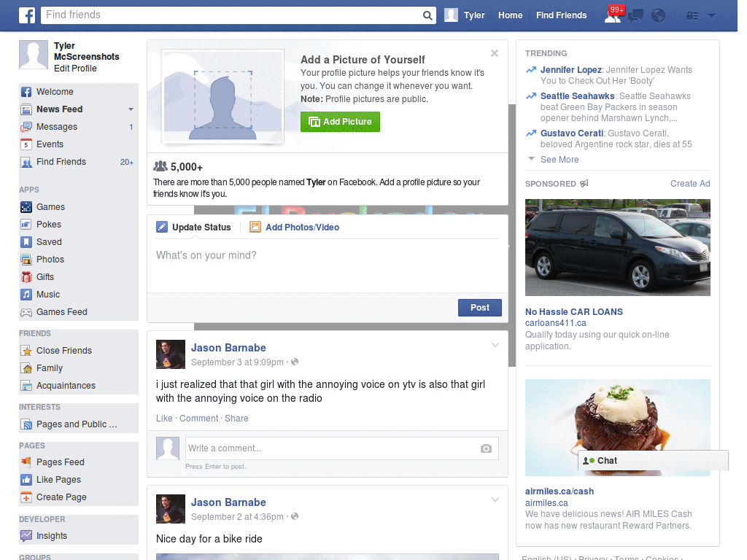
Task: Switch to Update Status tab
Action: click(x=193, y=227)
